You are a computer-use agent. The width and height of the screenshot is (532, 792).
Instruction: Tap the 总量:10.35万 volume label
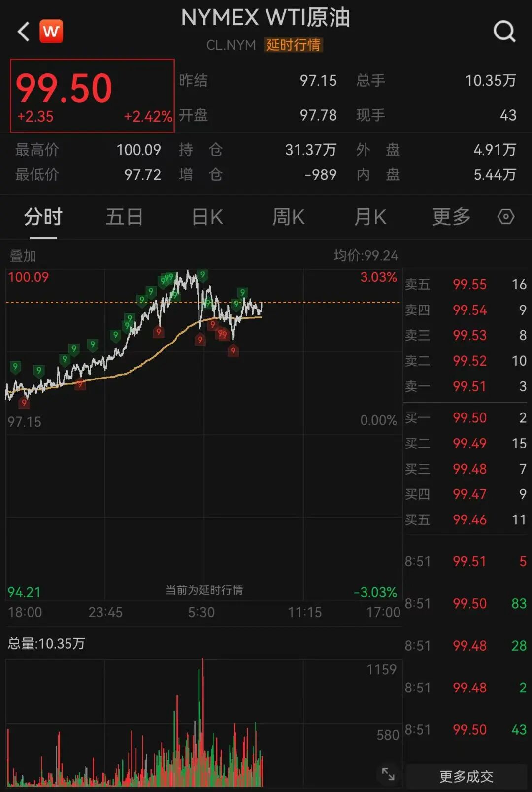46,644
